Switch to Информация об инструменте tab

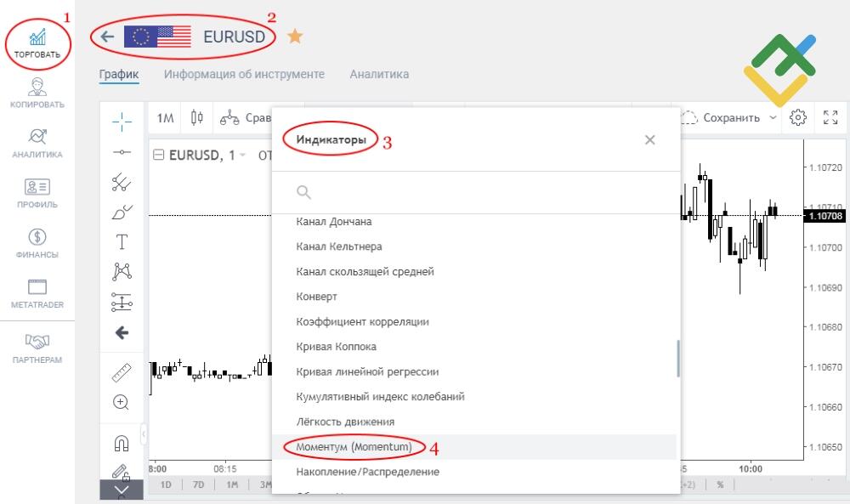244,74
